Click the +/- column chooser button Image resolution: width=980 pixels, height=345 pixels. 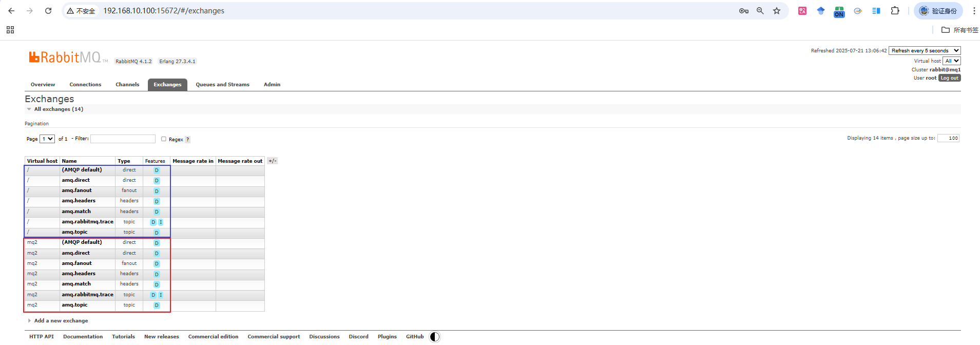pyautogui.click(x=272, y=161)
